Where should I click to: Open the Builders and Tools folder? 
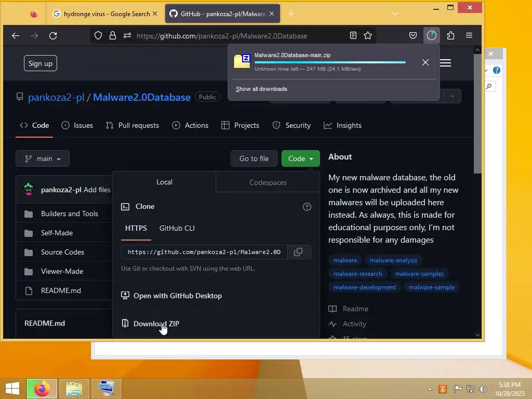point(70,214)
